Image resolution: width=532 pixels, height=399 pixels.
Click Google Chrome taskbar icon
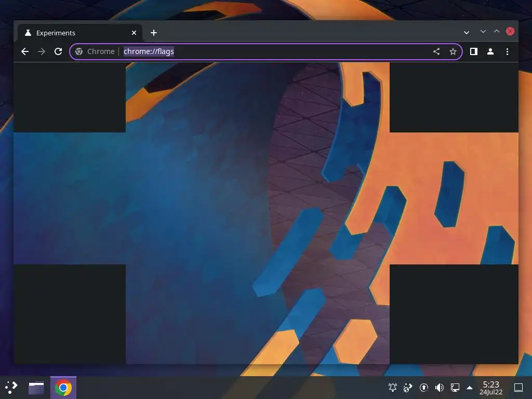point(63,388)
